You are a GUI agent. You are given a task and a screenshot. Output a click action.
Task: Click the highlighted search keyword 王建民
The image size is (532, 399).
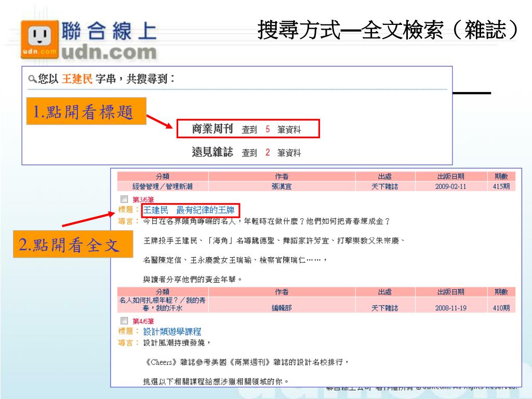pos(77,79)
